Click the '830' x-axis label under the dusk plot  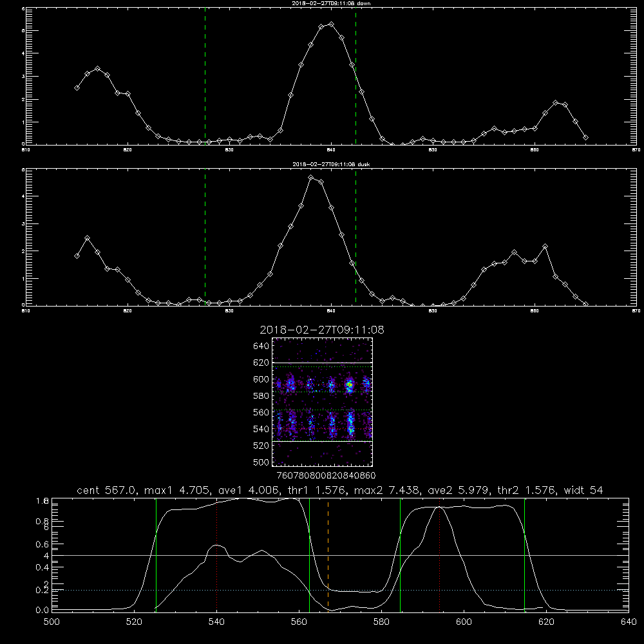pyautogui.click(x=229, y=311)
